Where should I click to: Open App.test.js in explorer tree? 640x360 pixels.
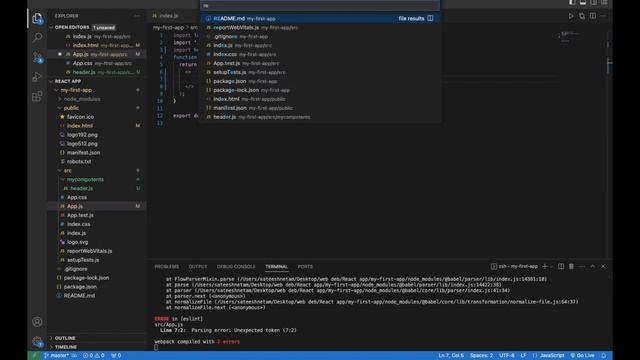(x=80, y=215)
